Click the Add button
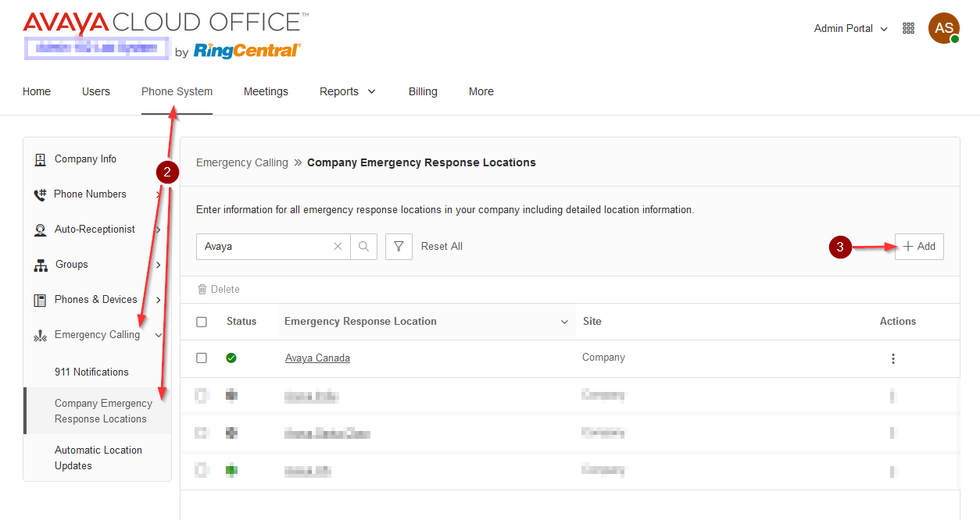This screenshot has height=520, width=980. click(919, 247)
